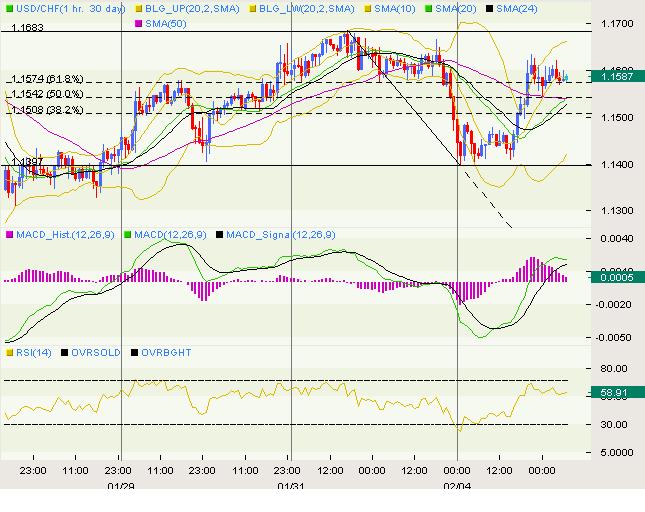Click the yellow SMA(10) legend swatch
Viewport: 645px width, 512px height.
tap(368, 9)
